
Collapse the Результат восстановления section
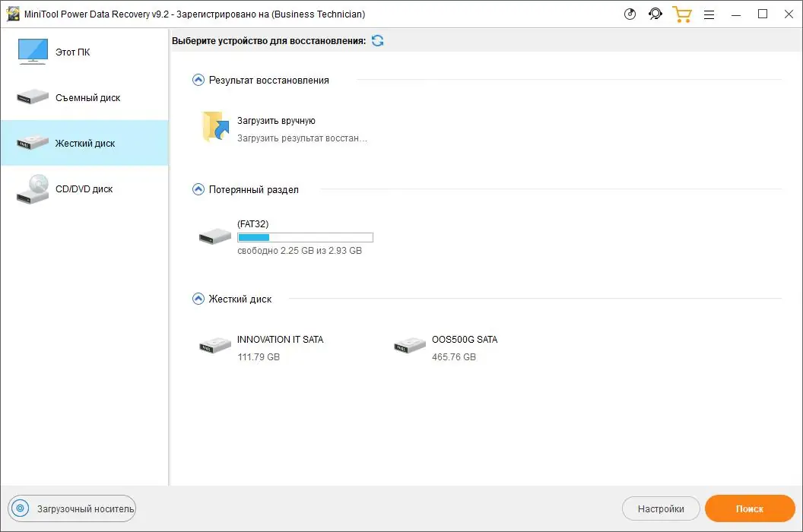tap(198, 80)
